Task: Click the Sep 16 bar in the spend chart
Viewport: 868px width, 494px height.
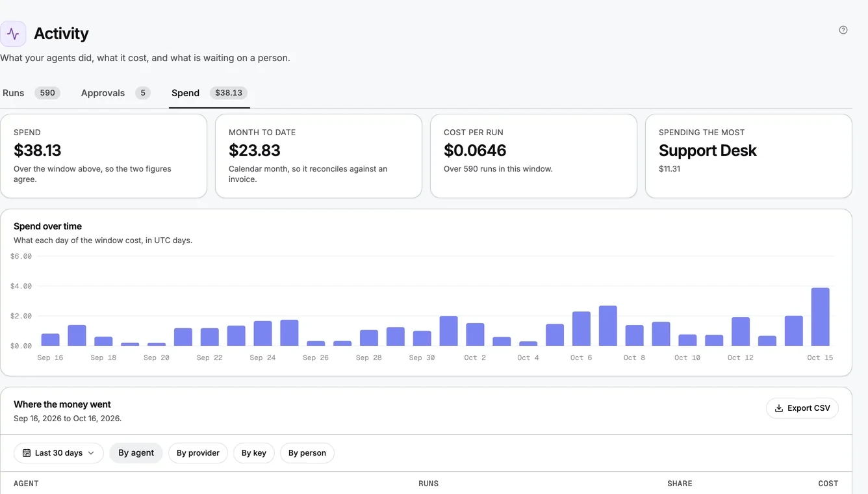Action: pos(50,340)
